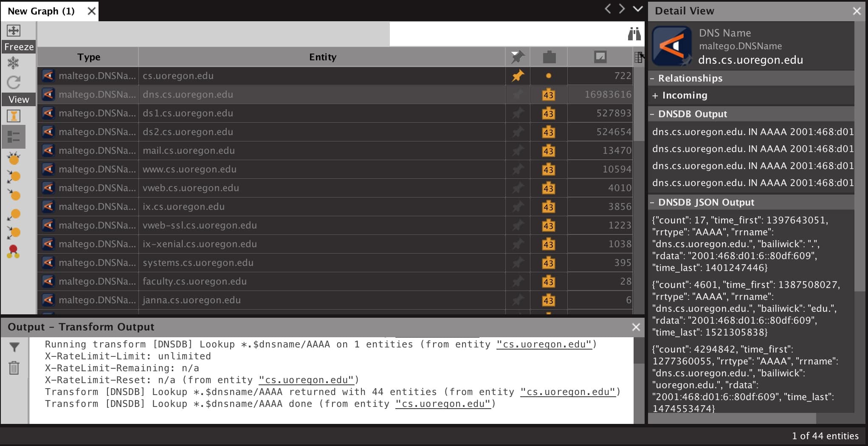Toggle pin for ix.cs.uoregon.edu row
The image size is (868, 446).
coord(518,206)
